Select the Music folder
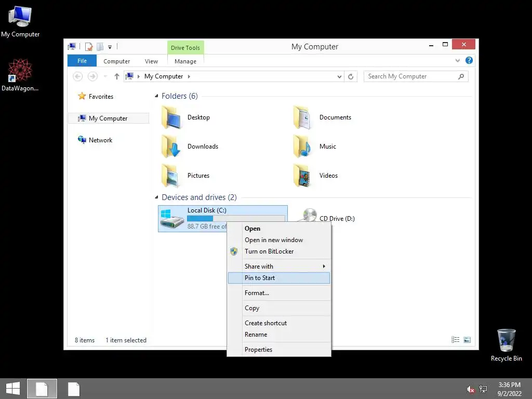The image size is (532, 399). click(315, 147)
